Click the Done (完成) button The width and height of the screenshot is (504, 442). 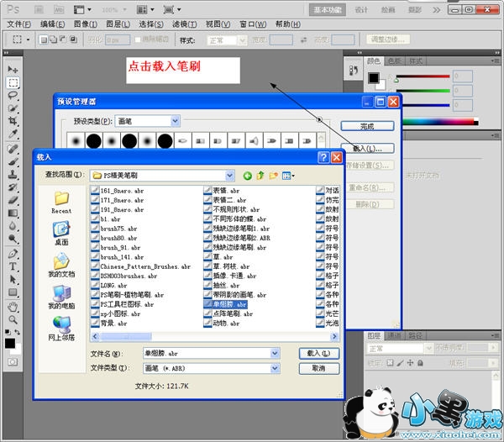366,126
